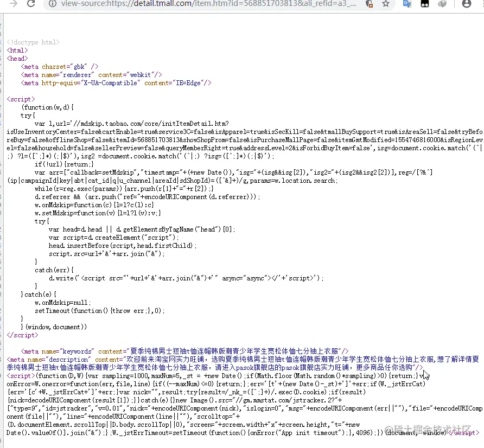Click the meta name="description" line
This screenshot has height=448, width=484.
coord(243,363)
